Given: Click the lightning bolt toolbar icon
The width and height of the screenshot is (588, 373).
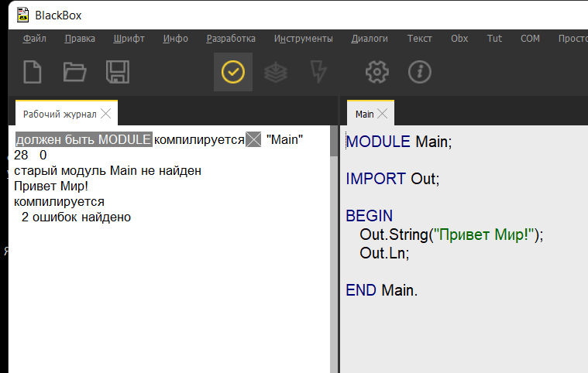Looking at the screenshot, I should click(x=318, y=72).
